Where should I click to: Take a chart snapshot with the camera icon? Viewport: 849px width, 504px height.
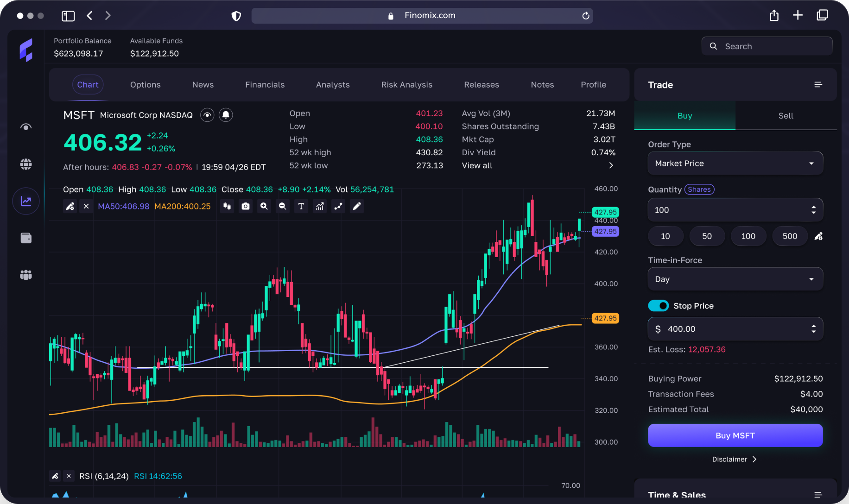246,206
